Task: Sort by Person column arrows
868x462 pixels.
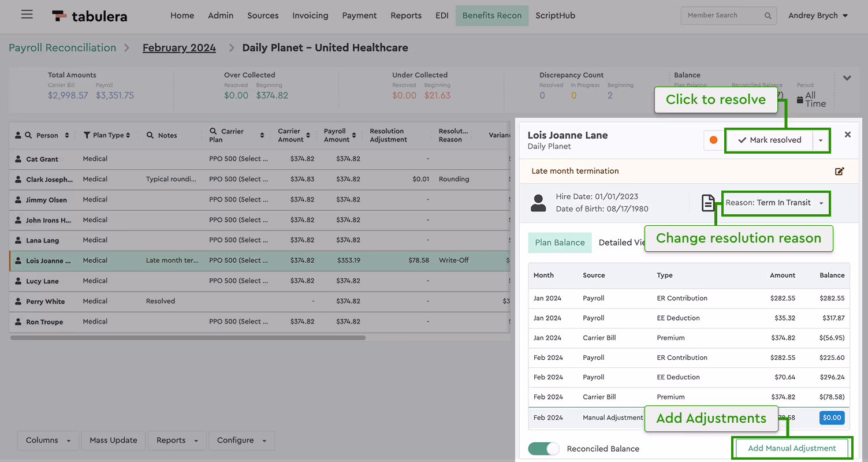Action: (67, 135)
